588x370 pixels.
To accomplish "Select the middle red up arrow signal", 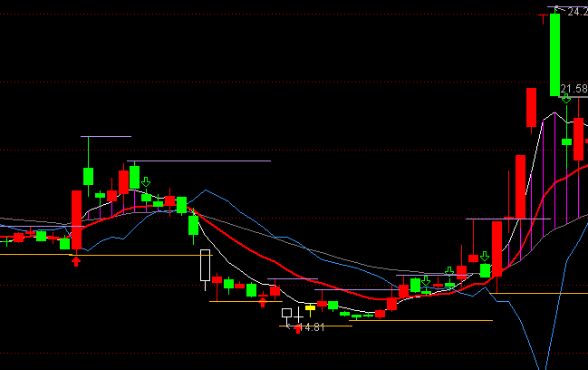I will tap(263, 301).
